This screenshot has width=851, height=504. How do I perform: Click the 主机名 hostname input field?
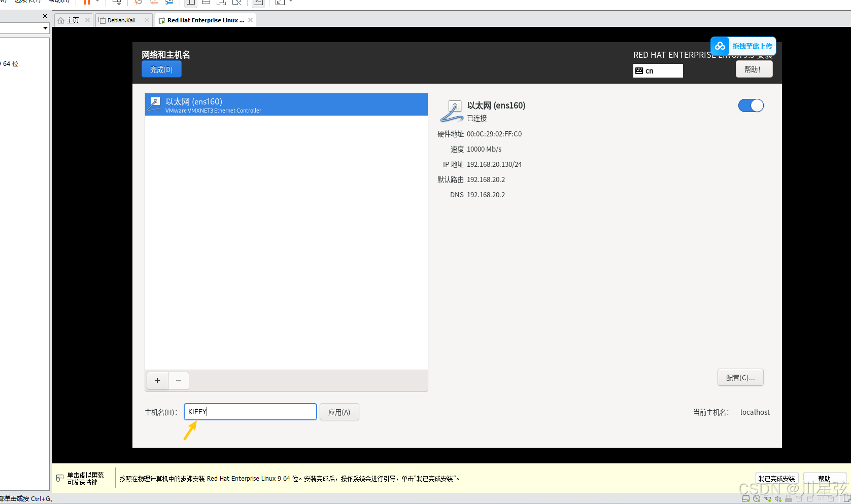pyautogui.click(x=250, y=412)
